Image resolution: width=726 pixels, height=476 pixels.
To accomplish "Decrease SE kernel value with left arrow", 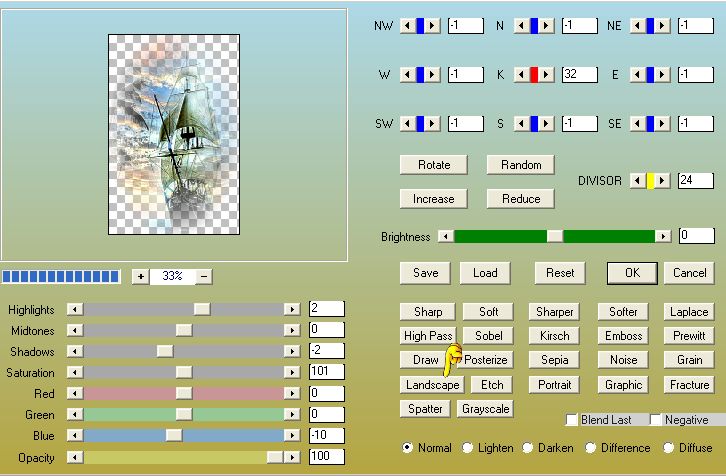I will (x=638, y=124).
